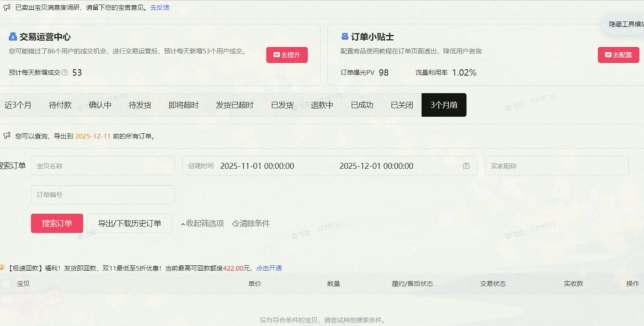Click the 单价 column header
The height and width of the screenshot is (326, 644).
coord(255,284)
